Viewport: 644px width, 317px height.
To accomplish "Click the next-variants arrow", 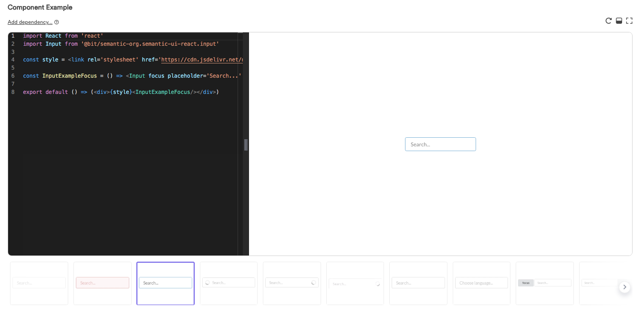I will pos(624,287).
